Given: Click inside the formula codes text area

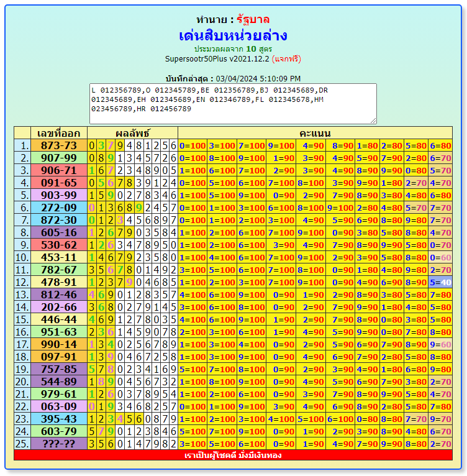Looking at the screenshot, I should [233, 104].
